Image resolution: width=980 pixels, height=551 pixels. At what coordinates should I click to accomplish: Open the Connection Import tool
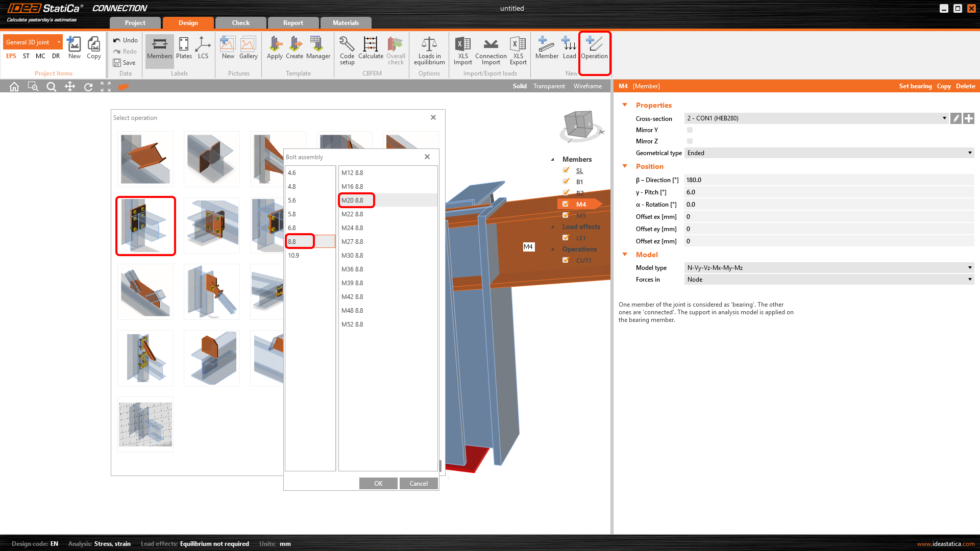point(491,49)
